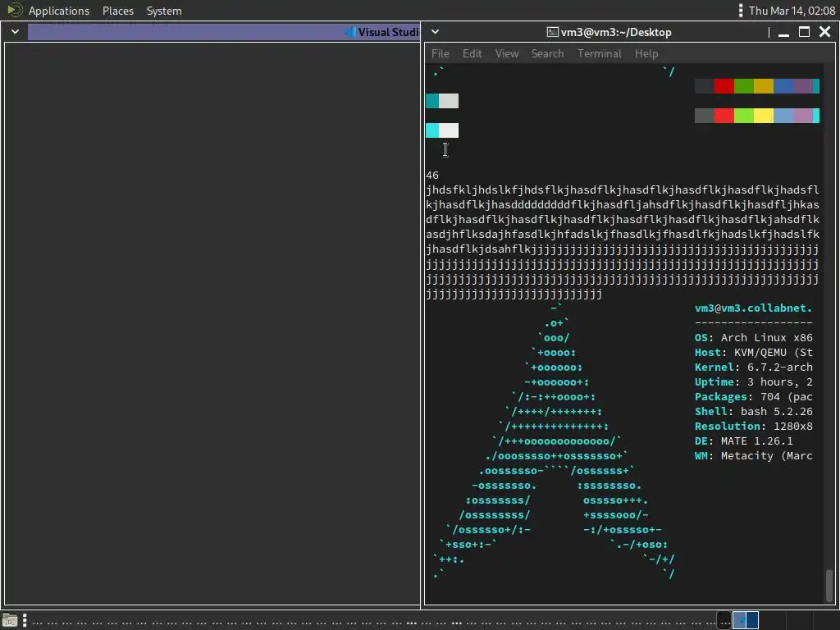Click the Visual Studio window title bar
The height and width of the screenshot is (630, 840).
tap(223, 32)
